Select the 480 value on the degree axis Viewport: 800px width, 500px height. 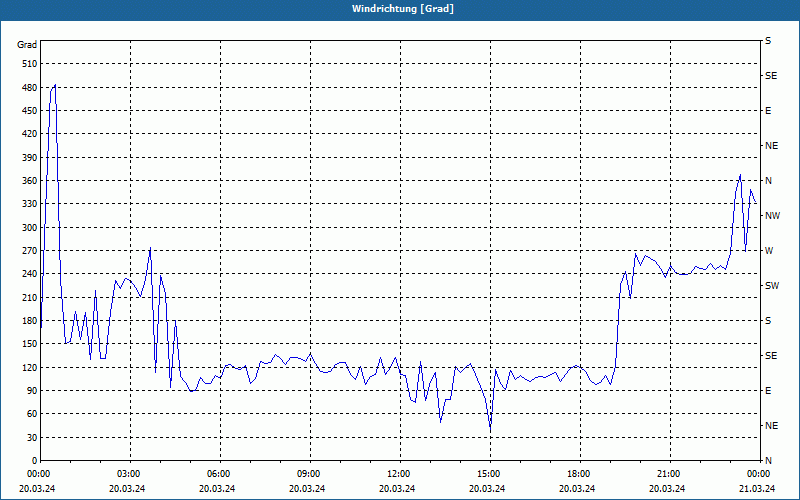click(x=30, y=88)
